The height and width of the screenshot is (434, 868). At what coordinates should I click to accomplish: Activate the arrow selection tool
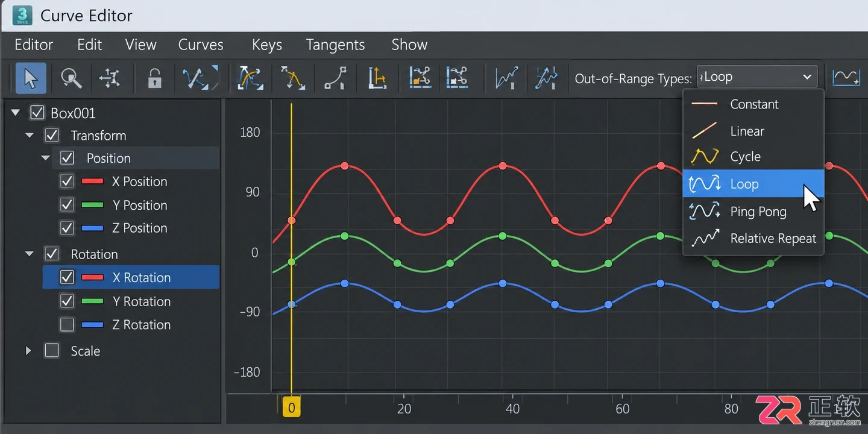pos(31,78)
